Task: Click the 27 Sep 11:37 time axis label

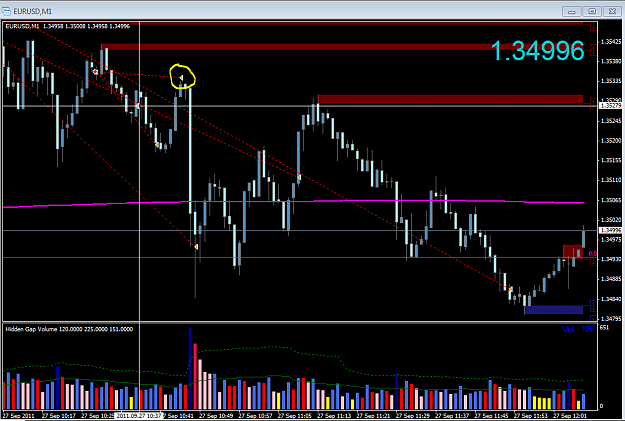Action: pos(452,415)
